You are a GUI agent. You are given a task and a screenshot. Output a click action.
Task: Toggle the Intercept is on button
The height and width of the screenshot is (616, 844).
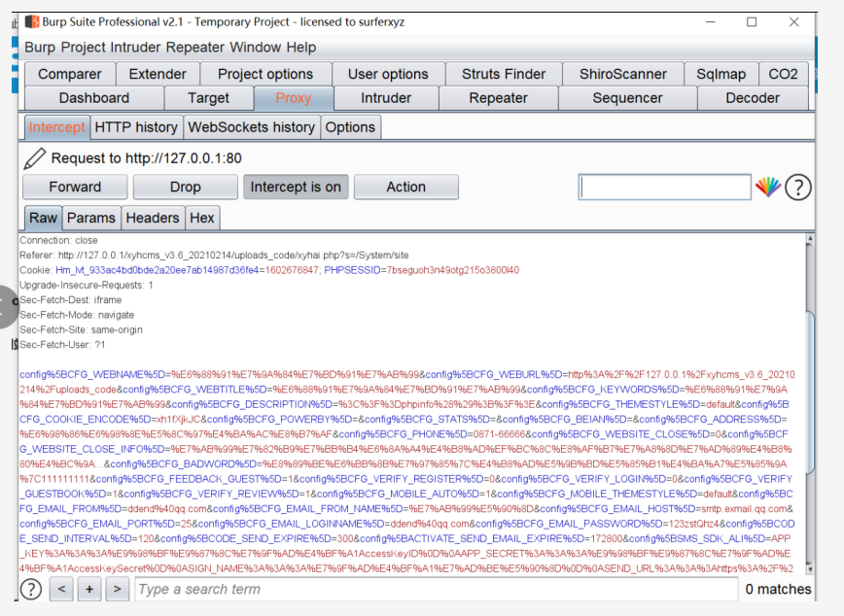pos(296,188)
